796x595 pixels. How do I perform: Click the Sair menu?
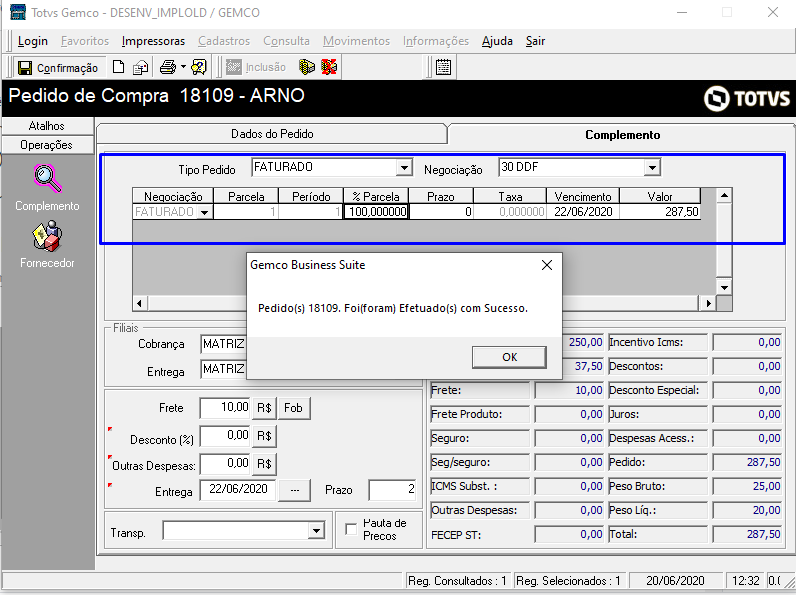[x=535, y=41]
